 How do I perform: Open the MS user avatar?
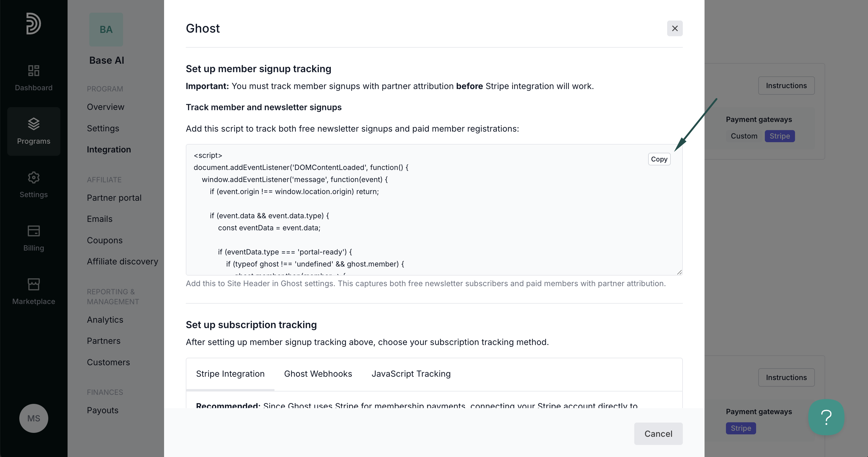point(34,418)
